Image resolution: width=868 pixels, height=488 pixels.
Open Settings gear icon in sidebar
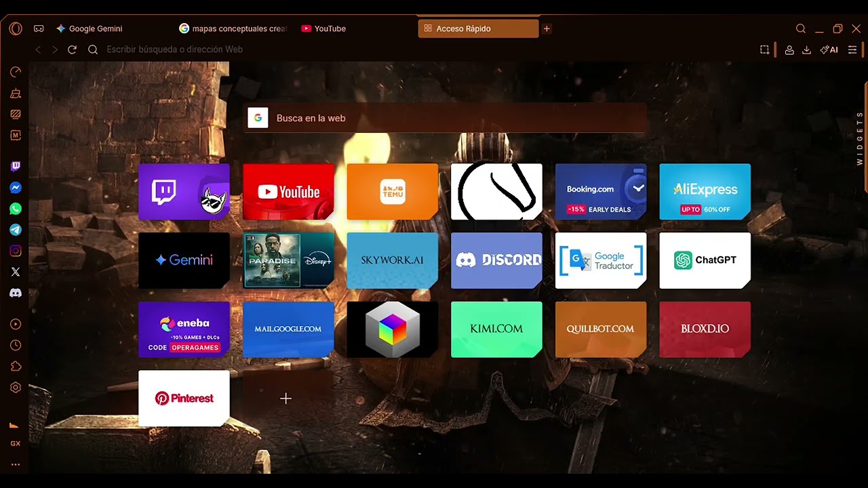coord(16,388)
